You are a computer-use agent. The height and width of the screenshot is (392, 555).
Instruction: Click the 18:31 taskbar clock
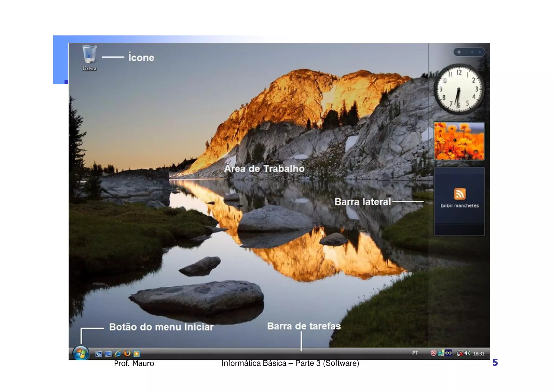(x=479, y=354)
